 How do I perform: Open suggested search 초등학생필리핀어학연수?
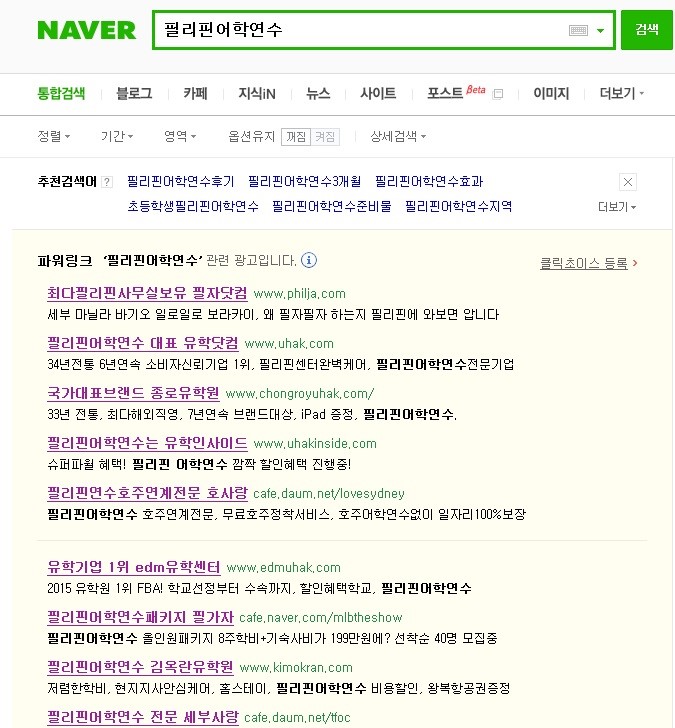pos(193,206)
